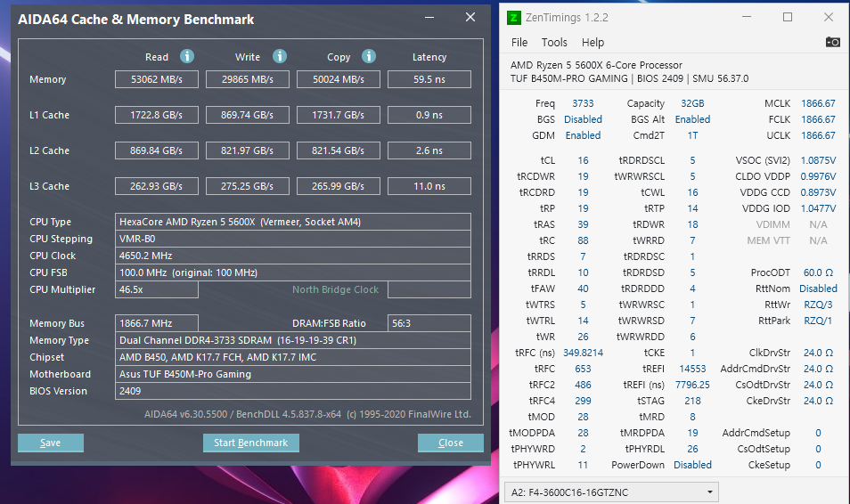The height and width of the screenshot is (504, 850).
Task: Click the Memory Latency value 59.5 ns
Action: click(x=429, y=79)
